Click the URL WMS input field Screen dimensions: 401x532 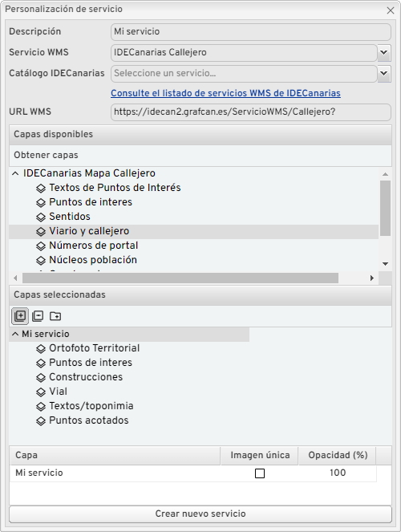point(251,112)
